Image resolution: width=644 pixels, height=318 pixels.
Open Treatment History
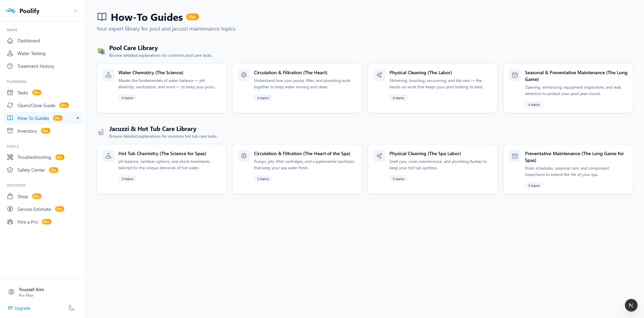click(43, 66)
